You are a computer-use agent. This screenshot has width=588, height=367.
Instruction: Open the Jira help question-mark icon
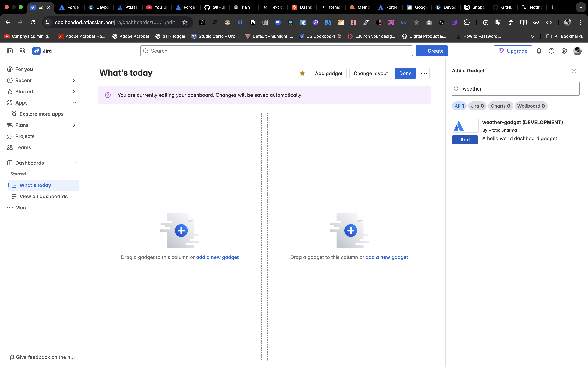pos(552,51)
